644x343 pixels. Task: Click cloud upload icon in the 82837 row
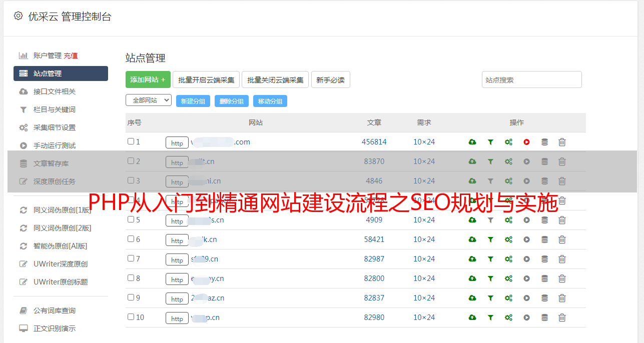click(x=472, y=298)
